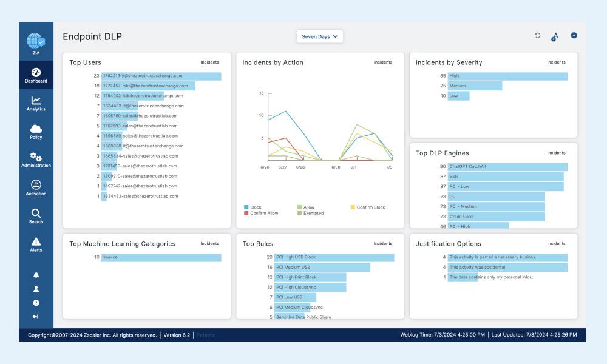Screen dimensions: 607x364
Task: Open the Activation icon in sidebar
Action: [x=36, y=187]
